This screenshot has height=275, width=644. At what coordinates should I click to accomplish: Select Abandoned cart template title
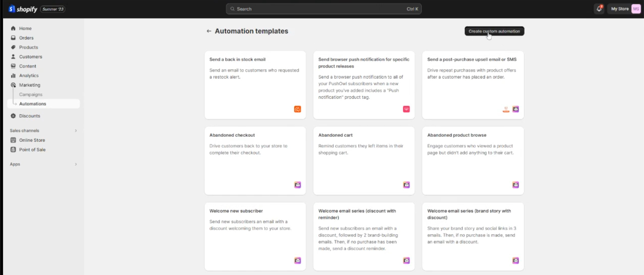coord(335,135)
